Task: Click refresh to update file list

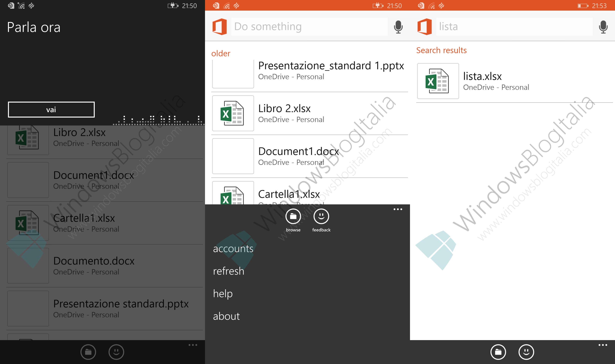Action: click(229, 271)
